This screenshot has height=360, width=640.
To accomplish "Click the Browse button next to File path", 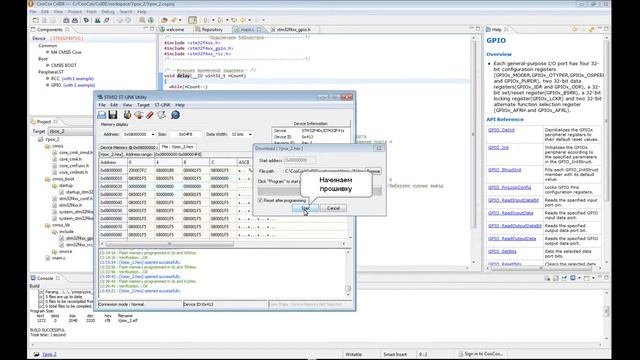I will tap(373, 171).
